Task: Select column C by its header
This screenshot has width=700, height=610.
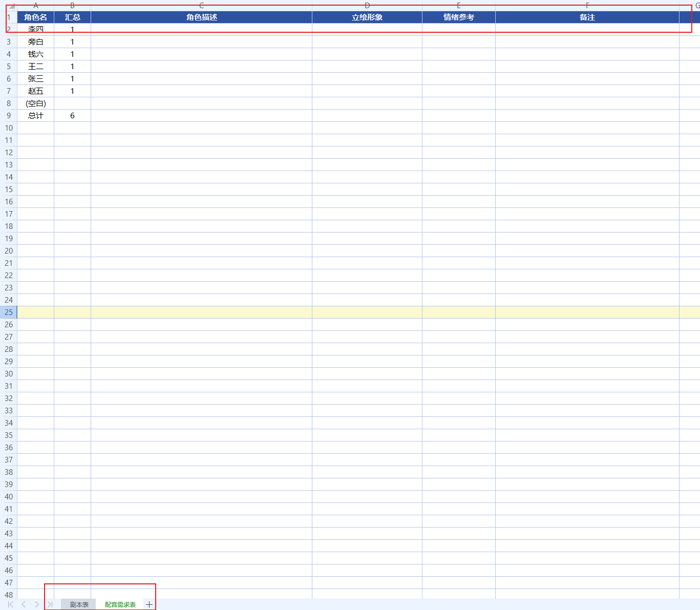Action: click(201, 6)
